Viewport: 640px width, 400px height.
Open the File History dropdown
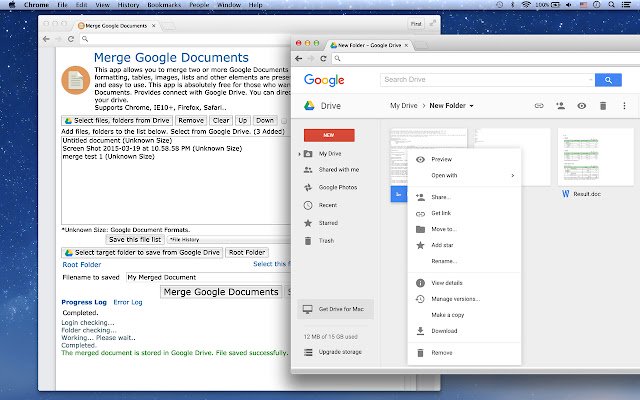(229, 240)
